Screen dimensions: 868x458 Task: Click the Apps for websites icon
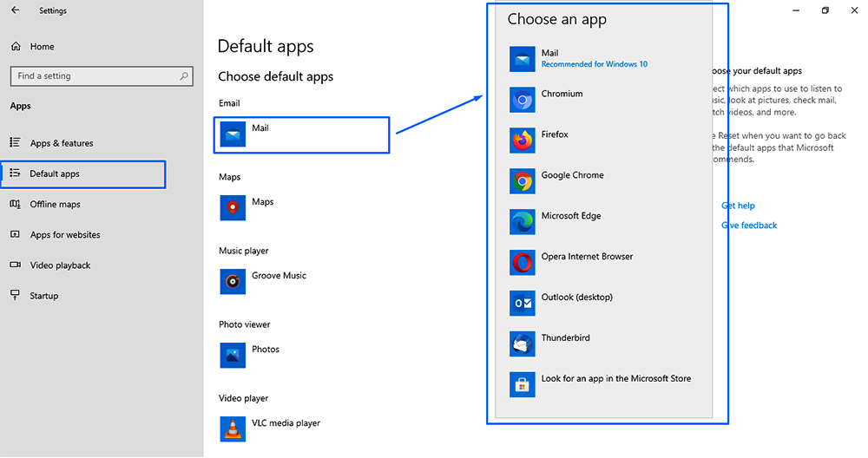click(x=16, y=234)
